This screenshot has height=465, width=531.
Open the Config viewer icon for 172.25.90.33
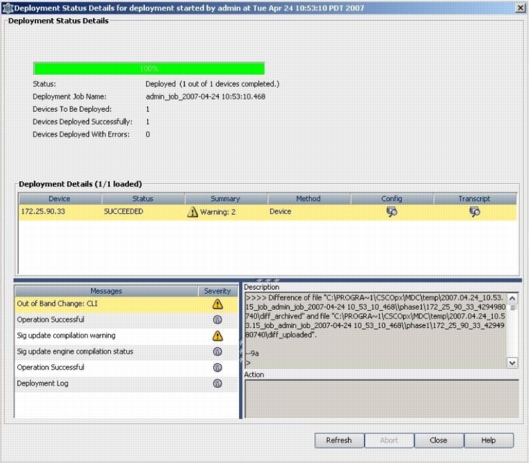pos(391,212)
